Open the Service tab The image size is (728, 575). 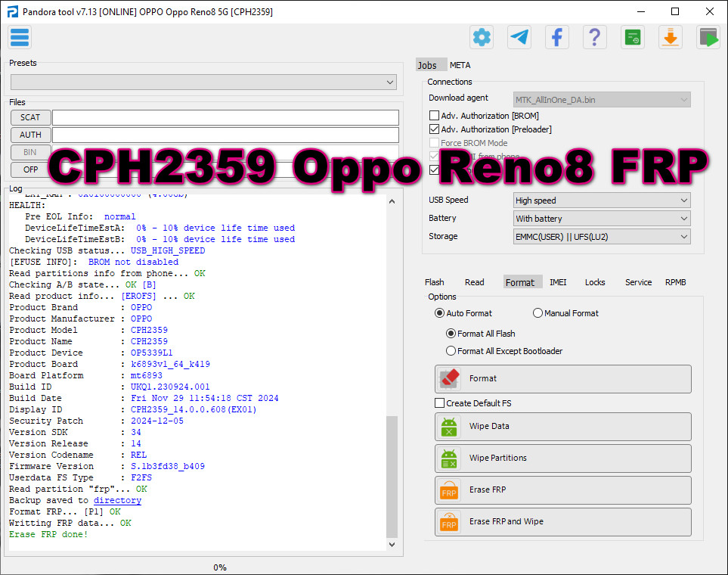pos(638,282)
